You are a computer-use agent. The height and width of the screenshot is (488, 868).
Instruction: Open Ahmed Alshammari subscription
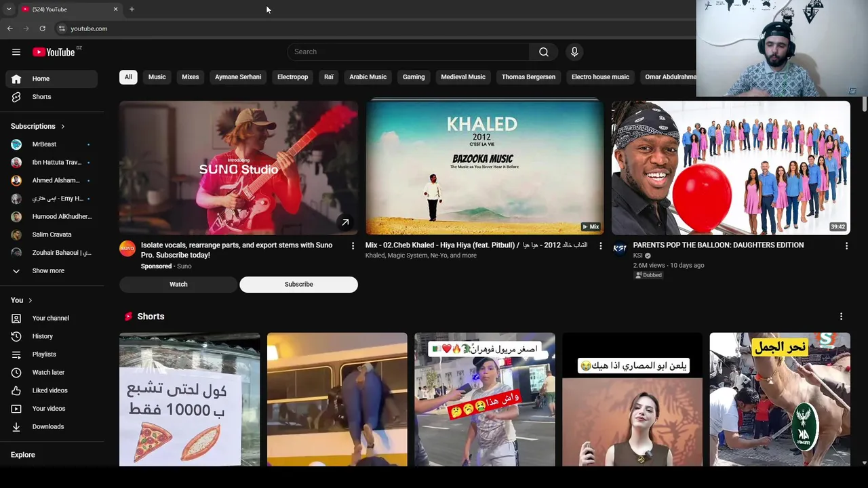click(52, 180)
